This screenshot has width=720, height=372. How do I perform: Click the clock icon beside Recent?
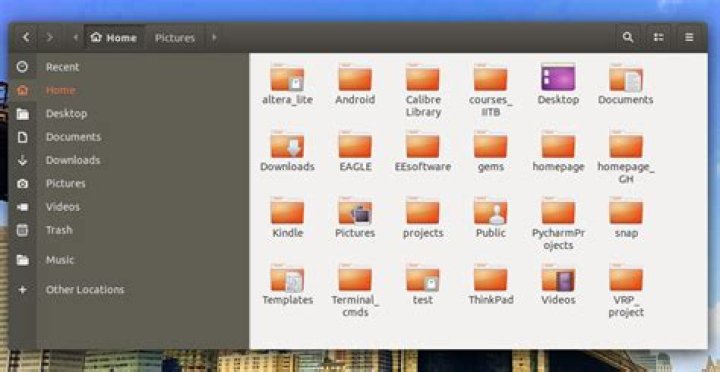22,67
